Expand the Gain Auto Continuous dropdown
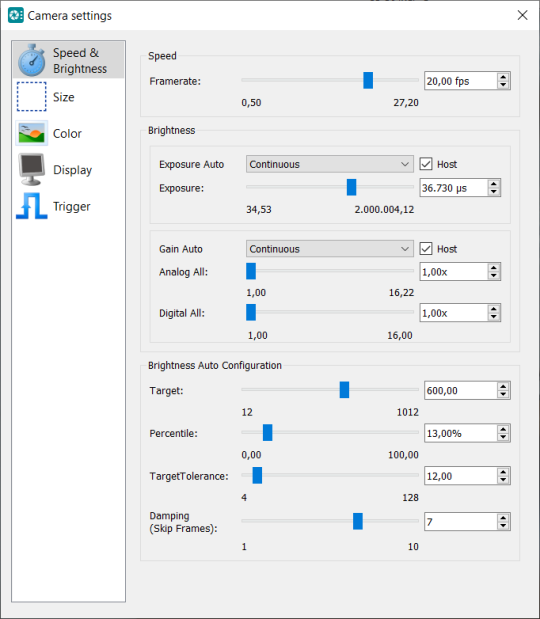The image size is (540, 619). pos(330,249)
